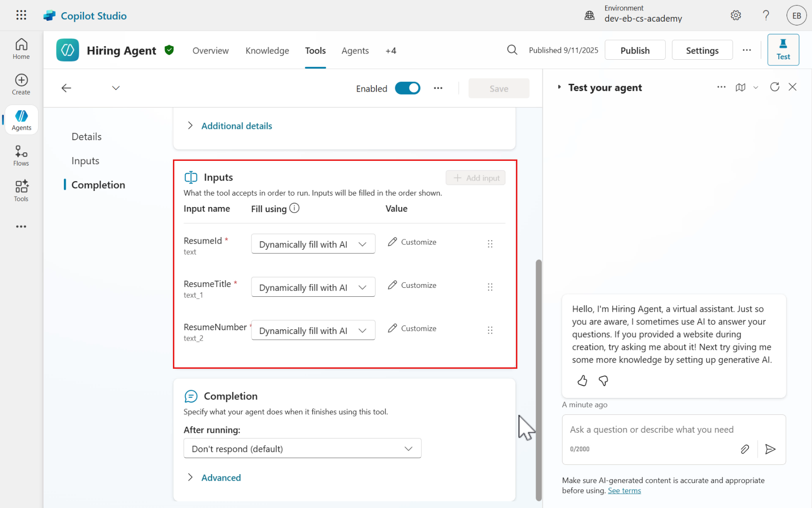Click the thumbs up feedback icon
This screenshot has width=812, height=508.
click(582, 381)
